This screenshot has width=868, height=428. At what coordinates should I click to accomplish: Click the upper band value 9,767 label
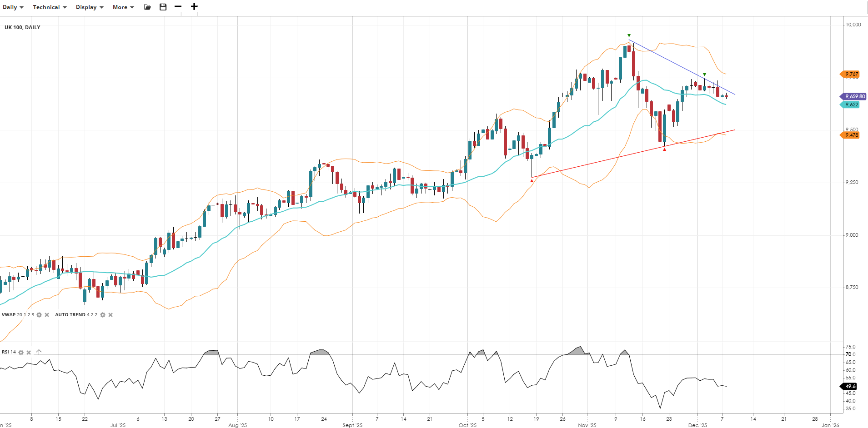tap(851, 74)
